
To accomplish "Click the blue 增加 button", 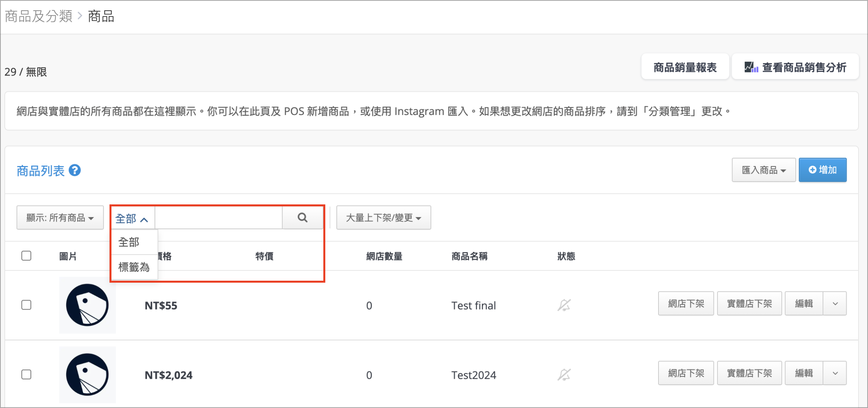I will tap(823, 170).
